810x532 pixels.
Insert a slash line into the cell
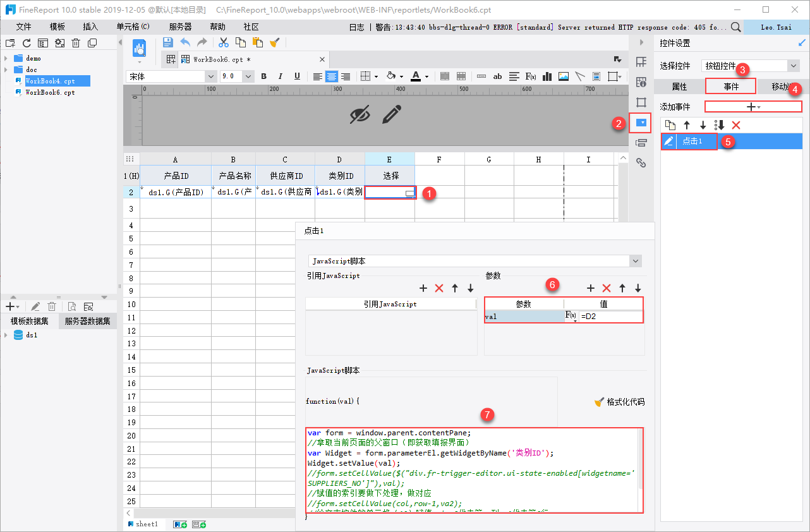pyautogui.click(x=580, y=76)
